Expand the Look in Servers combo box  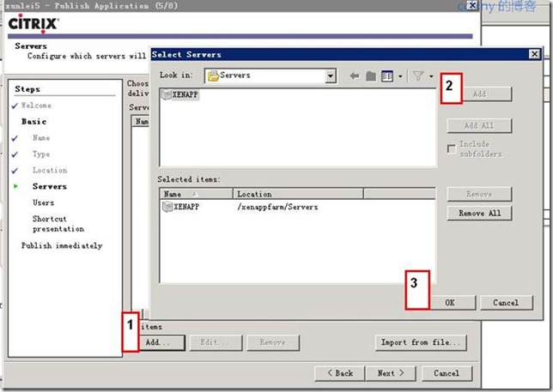331,75
